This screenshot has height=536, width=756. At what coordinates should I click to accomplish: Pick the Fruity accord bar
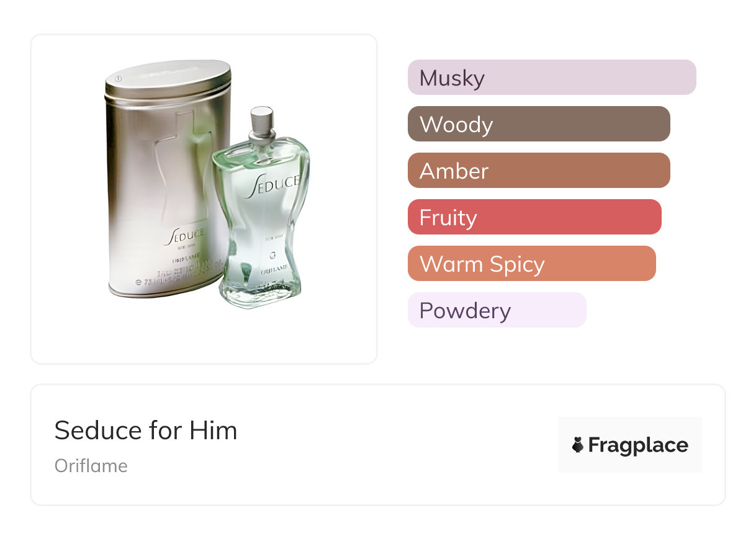click(534, 217)
